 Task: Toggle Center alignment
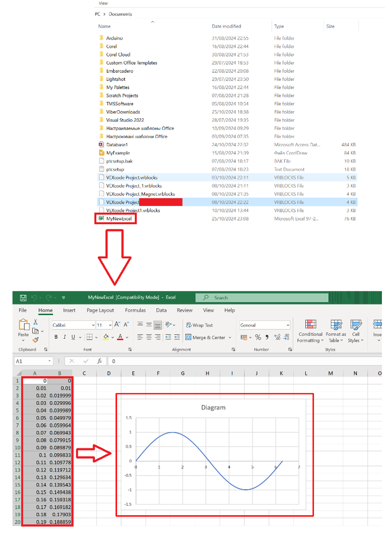[x=149, y=337]
